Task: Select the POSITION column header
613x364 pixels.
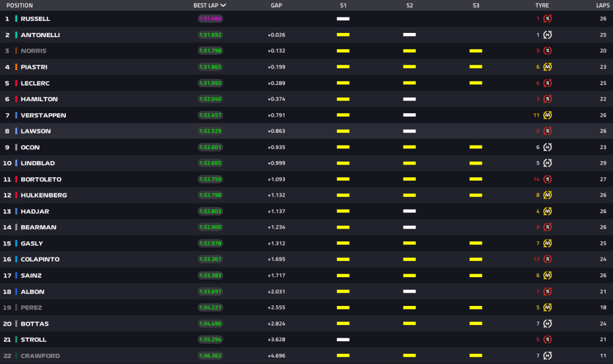Action: [x=20, y=5]
